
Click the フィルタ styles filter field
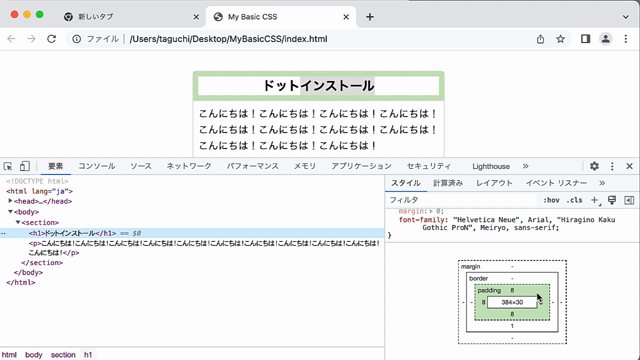pyautogui.click(x=461, y=200)
